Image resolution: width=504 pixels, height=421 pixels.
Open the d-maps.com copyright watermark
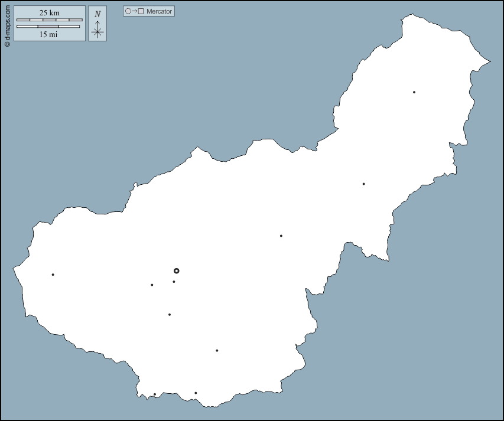click(7, 25)
